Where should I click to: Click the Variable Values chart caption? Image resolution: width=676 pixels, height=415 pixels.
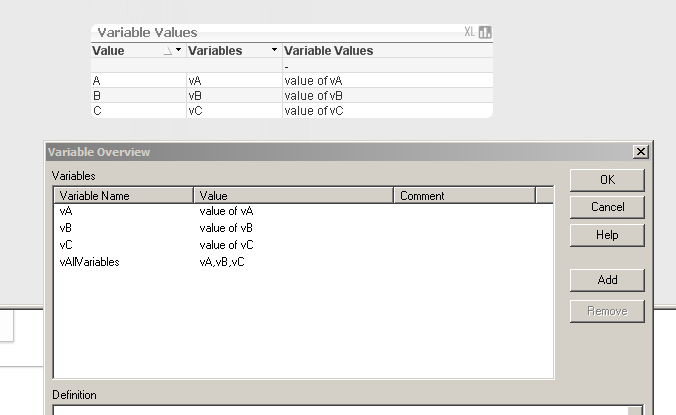click(147, 32)
